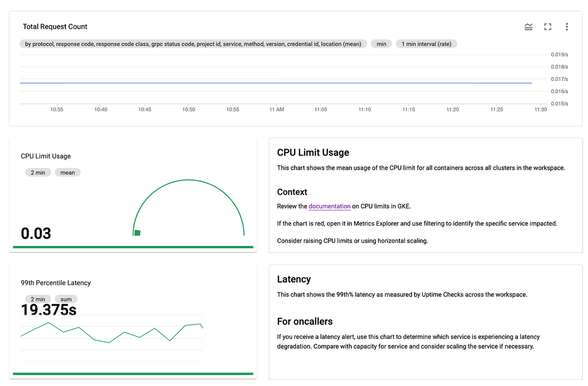Select the mean alignment chip
Screen dimensions: 588x386
coord(68,172)
